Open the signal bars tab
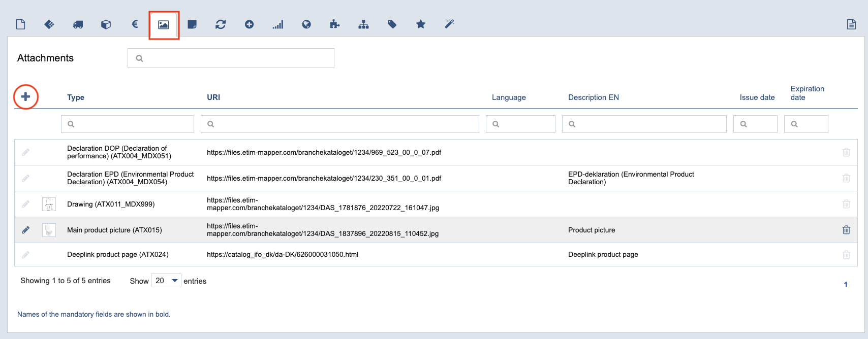 click(x=278, y=24)
